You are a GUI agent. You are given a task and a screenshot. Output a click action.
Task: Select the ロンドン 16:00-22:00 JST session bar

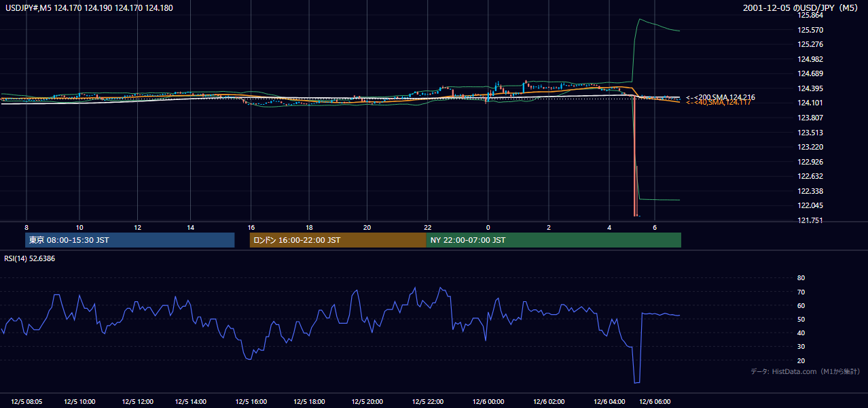coord(338,240)
